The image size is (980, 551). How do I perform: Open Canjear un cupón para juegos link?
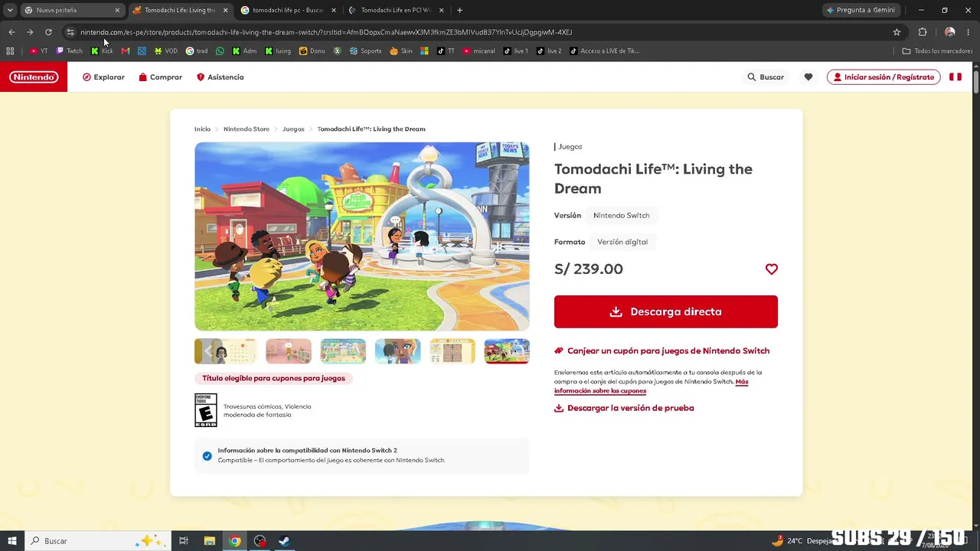(661, 350)
